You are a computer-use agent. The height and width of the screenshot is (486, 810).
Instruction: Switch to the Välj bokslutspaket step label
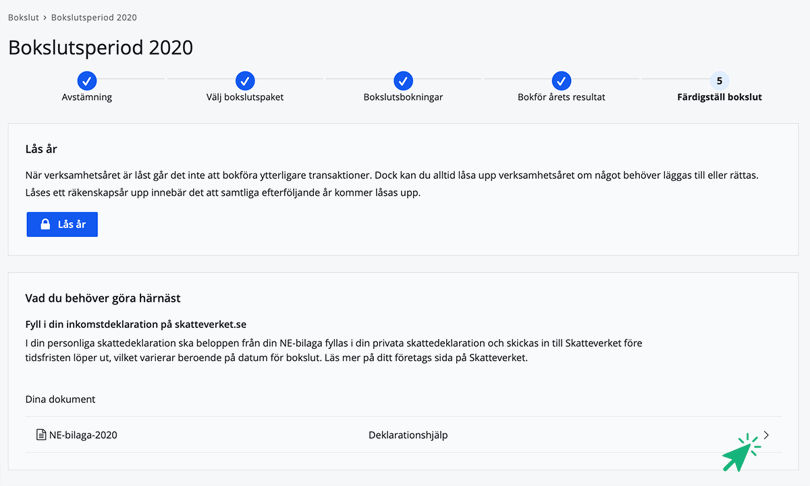pyautogui.click(x=245, y=97)
